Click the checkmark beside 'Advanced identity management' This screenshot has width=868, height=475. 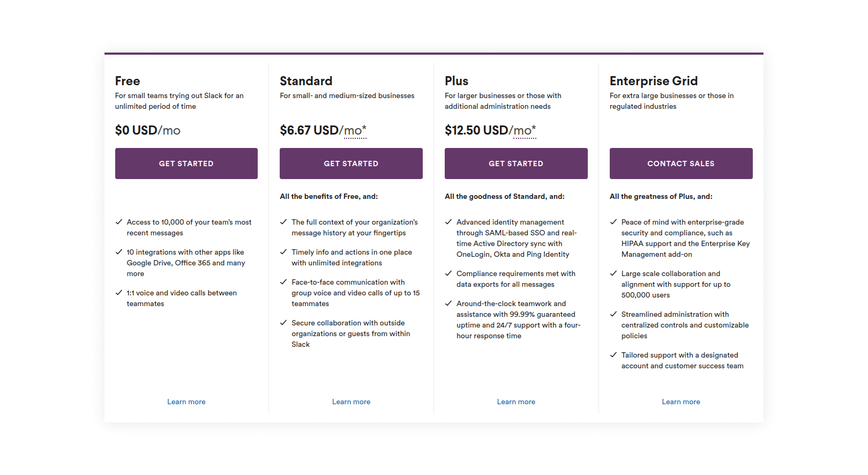(x=448, y=222)
